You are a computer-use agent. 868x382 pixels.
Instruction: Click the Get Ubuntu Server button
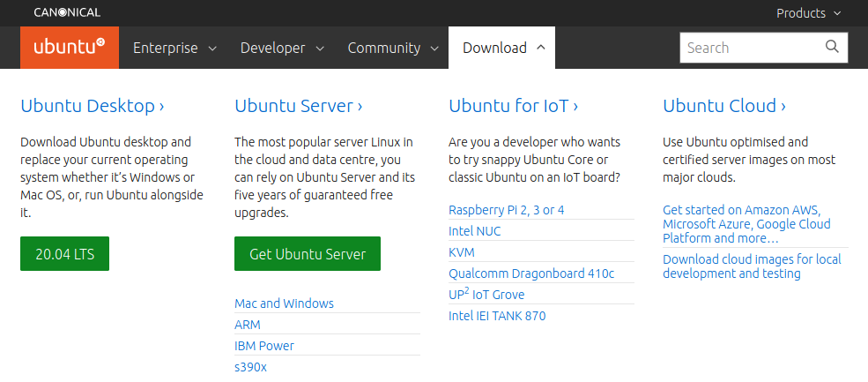click(x=308, y=254)
